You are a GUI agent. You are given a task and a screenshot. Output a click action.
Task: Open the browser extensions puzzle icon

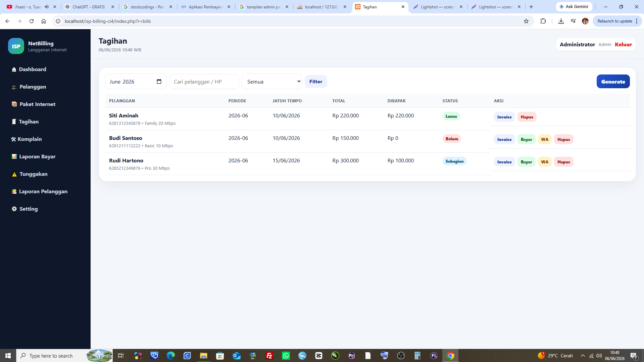[x=543, y=21]
